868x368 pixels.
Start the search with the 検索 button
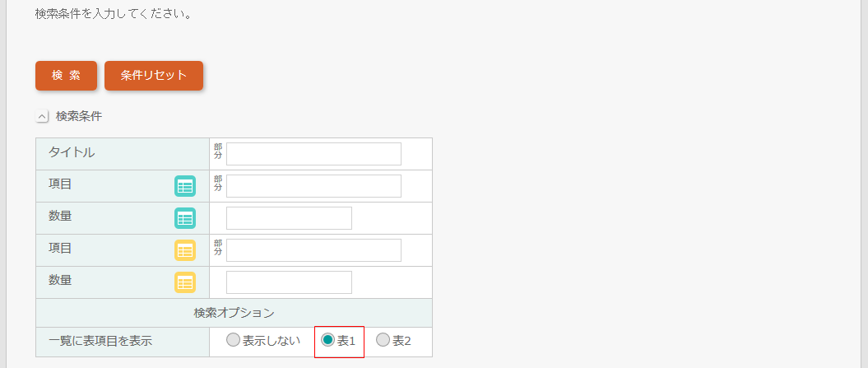[67, 76]
